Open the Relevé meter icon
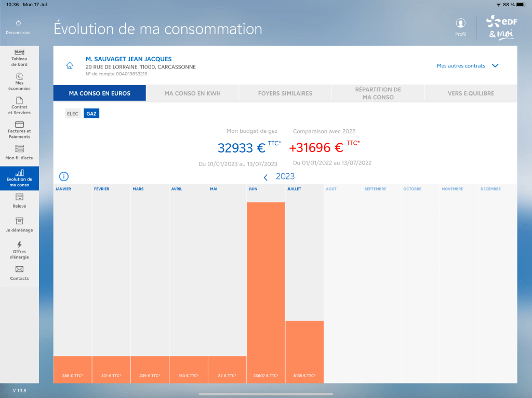Image resolution: width=532 pixels, height=398 pixels. (x=19, y=197)
